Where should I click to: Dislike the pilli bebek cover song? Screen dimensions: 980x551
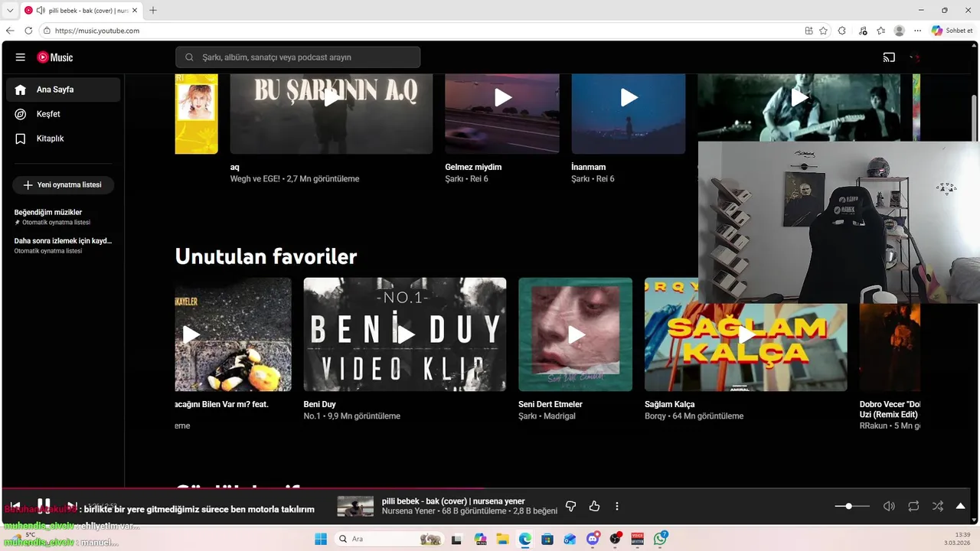570,506
